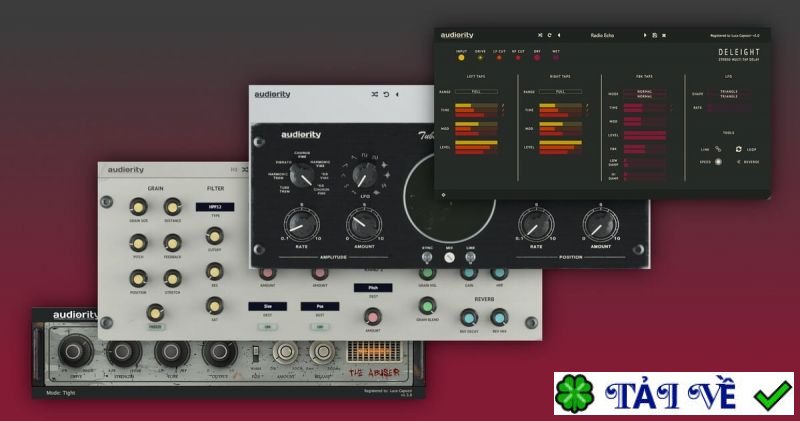Open the settings gear in Deleight's footer
The width and height of the screenshot is (800, 421).
[x=443, y=194]
